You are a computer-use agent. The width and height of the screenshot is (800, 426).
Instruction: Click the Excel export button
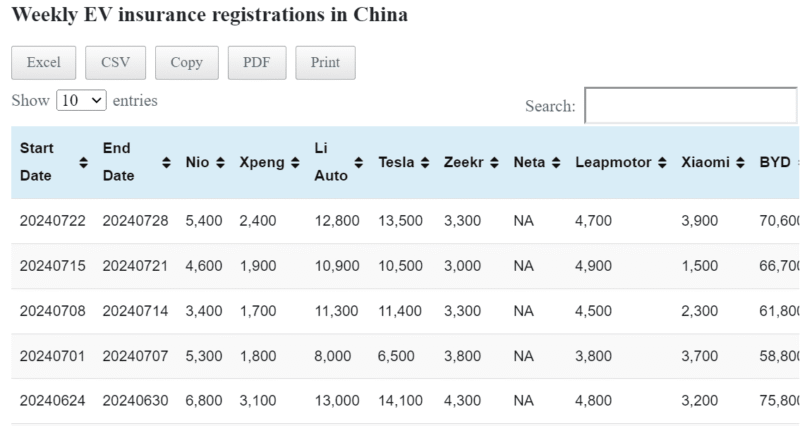point(43,62)
